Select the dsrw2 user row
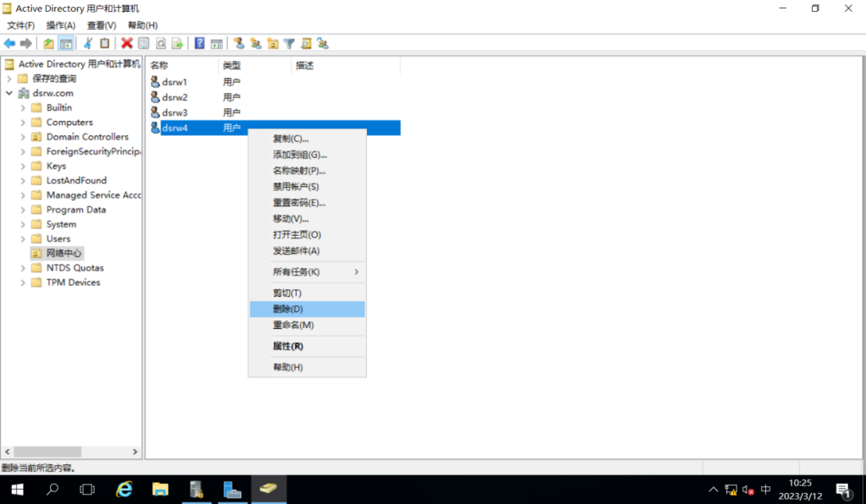 pos(275,97)
